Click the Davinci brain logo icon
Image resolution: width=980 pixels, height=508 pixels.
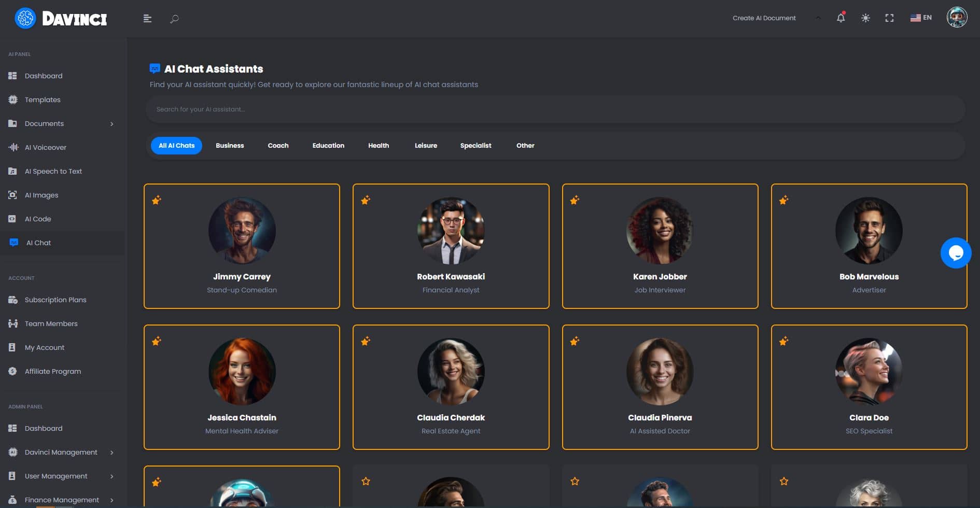pyautogui.click(x=25, y=18)
